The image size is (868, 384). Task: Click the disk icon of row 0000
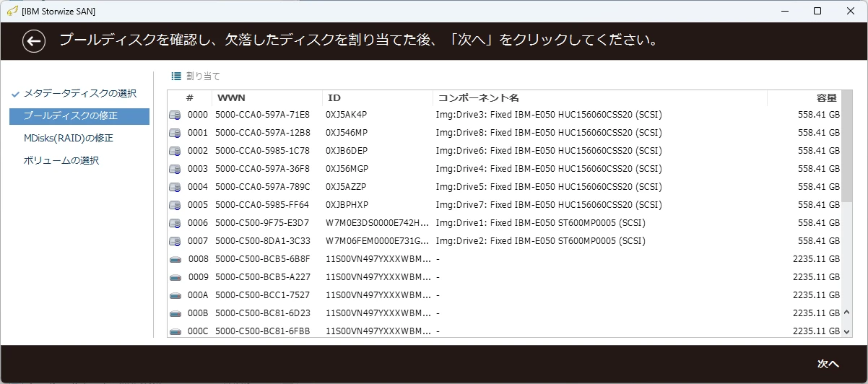pos(175,115)
